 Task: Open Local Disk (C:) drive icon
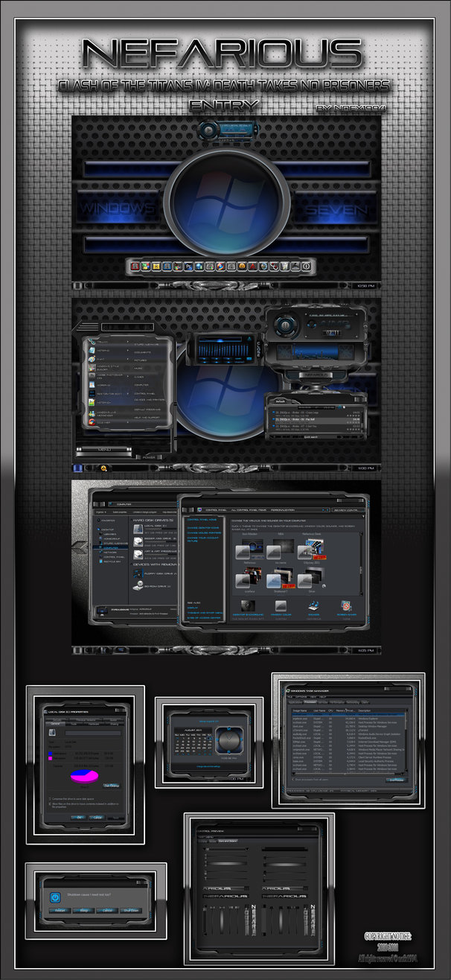point(138,528)
